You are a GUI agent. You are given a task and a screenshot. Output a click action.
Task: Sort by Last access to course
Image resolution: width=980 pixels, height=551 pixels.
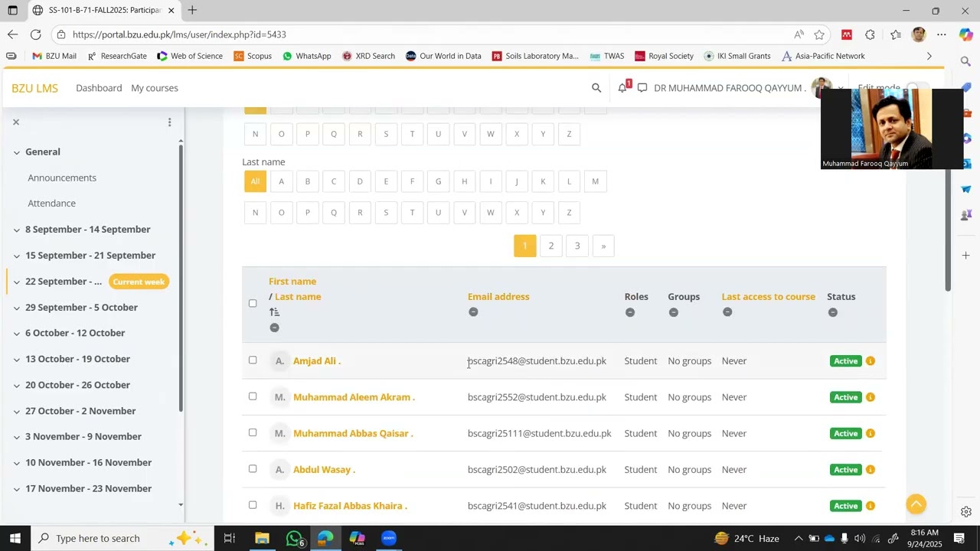coord(769,297)
